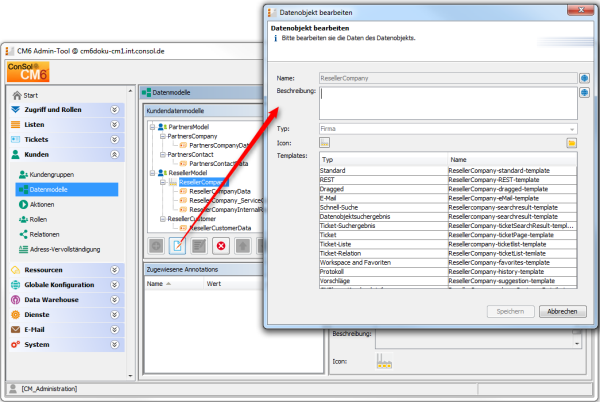Click the folder icon to choose icon
The height and width of the screenshot is (402, 600).
[571, 143]
